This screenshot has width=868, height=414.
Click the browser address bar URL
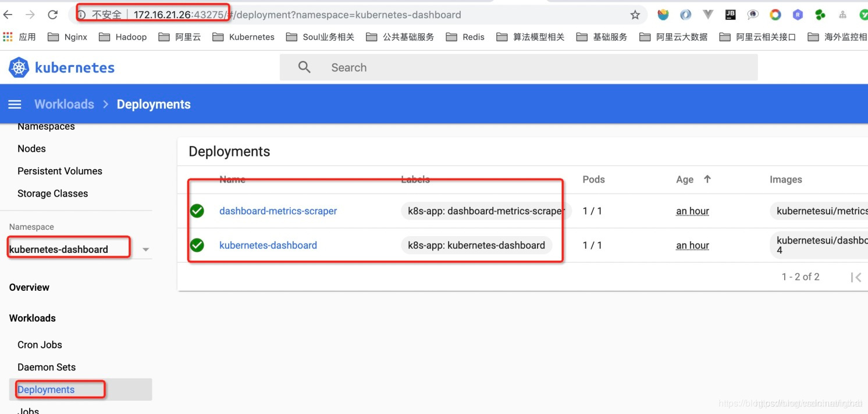click(297, 15)
